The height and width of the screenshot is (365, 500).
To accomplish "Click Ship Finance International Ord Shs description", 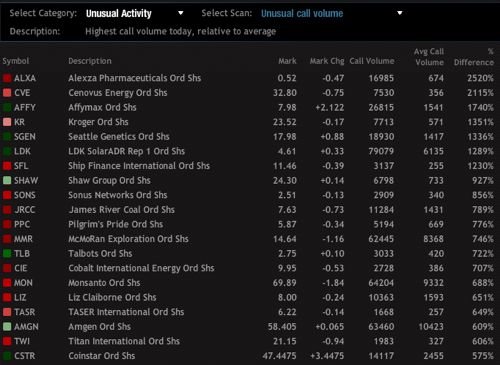I will (x=139, y=166).
